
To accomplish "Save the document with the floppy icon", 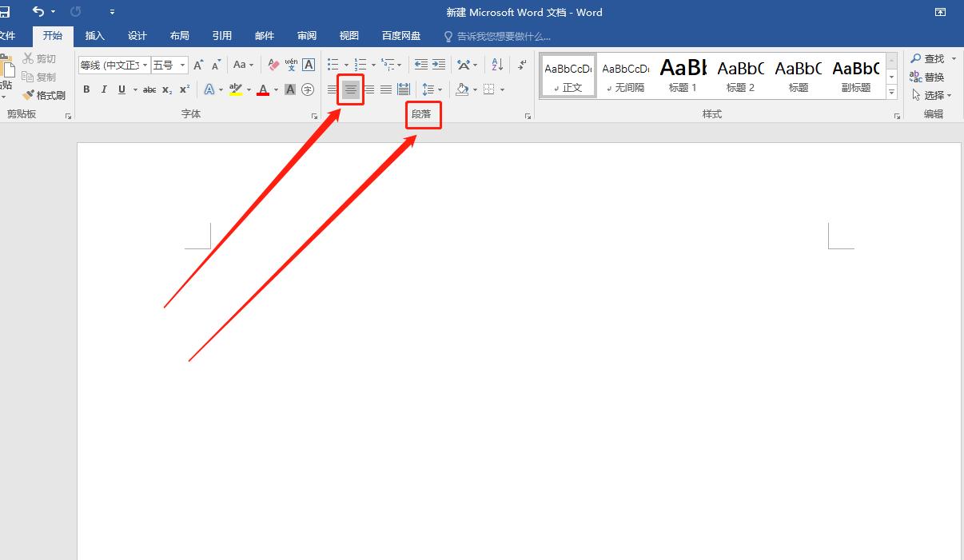I will point(4,11).
